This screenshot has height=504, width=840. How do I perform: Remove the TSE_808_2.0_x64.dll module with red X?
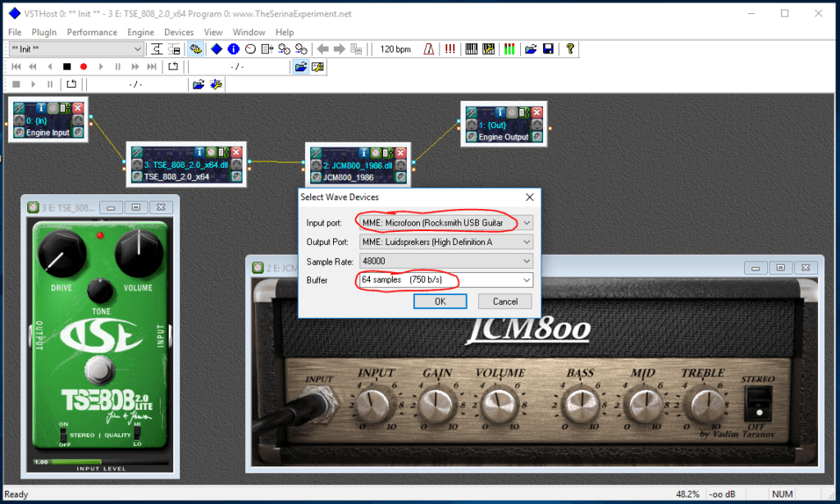(236, 152)
